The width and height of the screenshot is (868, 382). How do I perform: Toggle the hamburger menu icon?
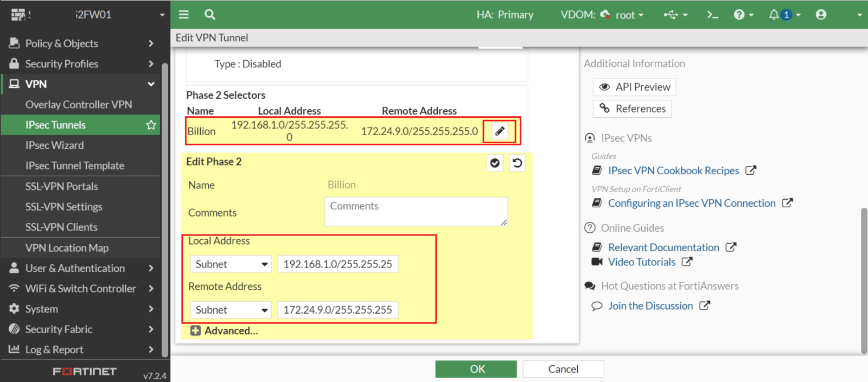pyautogui.click(x=184, y=15)
